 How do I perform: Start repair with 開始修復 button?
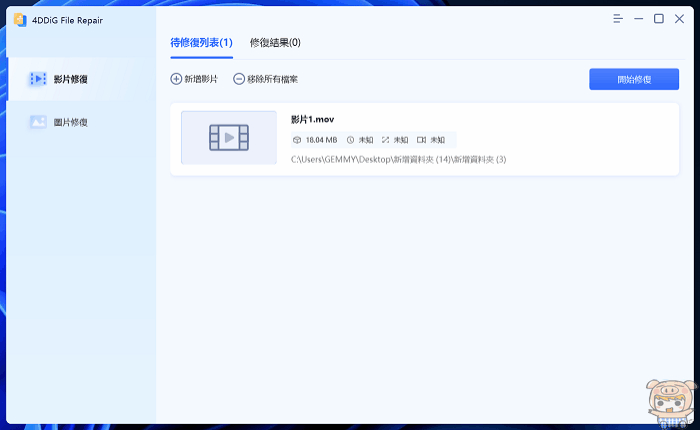[634, 79]
